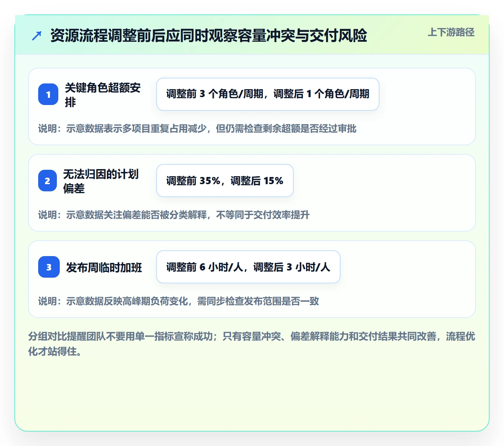Screen dimensions: 504x446
Task: Click the 关键角色超额安排 heading
Action: [103, 95]
